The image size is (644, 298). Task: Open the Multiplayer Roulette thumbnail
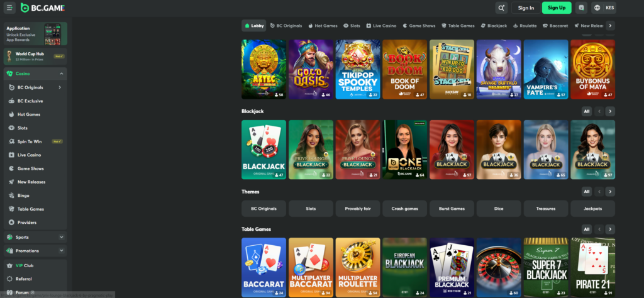click(358, 267)
